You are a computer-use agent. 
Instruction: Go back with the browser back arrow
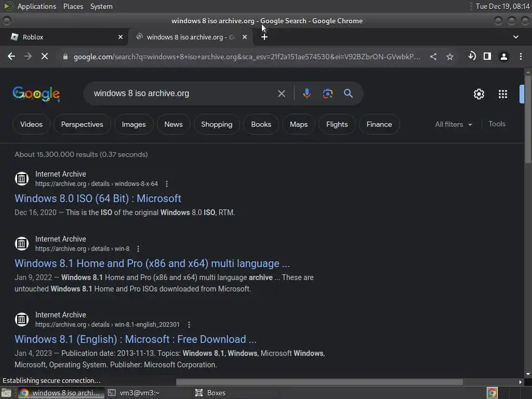click(x=11, y=56)
